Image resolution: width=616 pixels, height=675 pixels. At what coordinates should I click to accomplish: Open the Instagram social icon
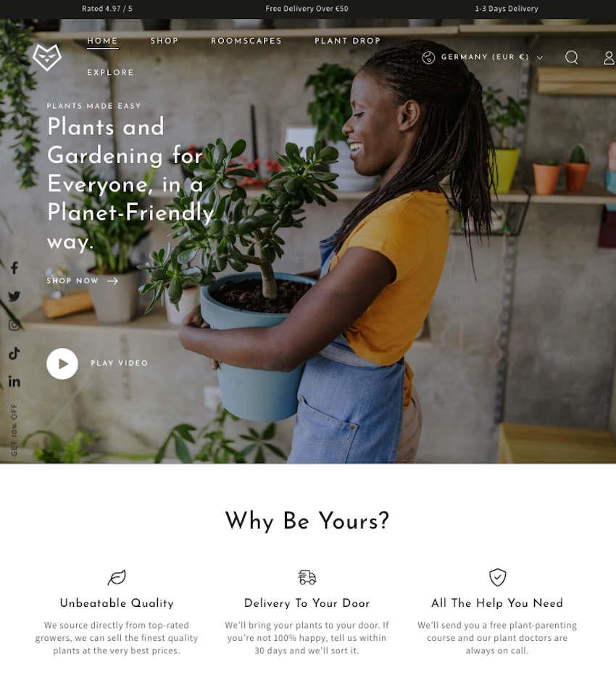(x=14, y=325)
